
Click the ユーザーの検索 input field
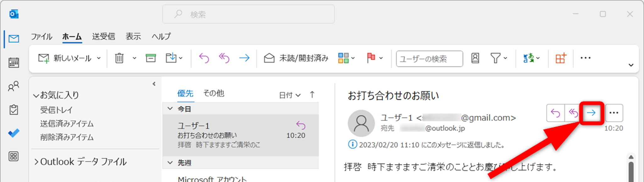[429, 59]
